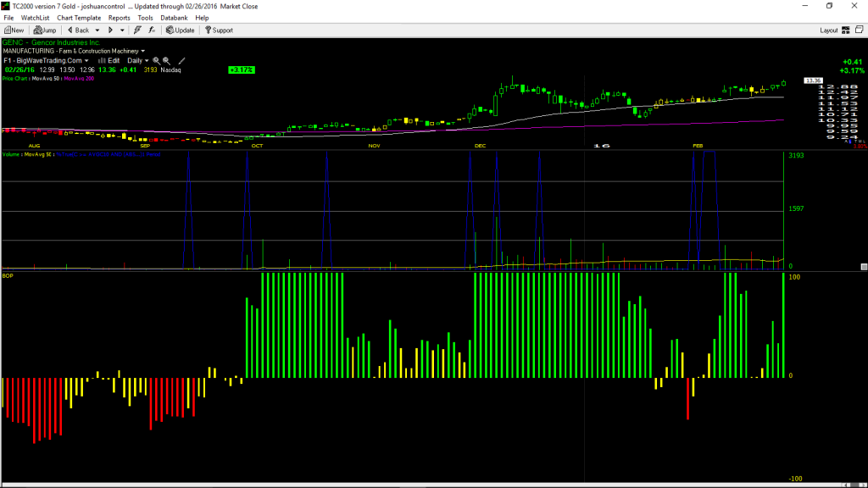Click Update to refresh data
The image size is (868, 488).
(181, 30)
